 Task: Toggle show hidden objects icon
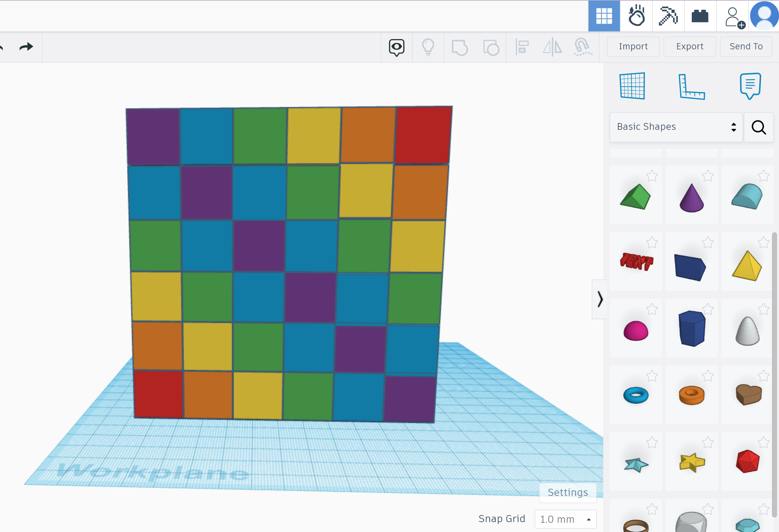pos(396,47)
